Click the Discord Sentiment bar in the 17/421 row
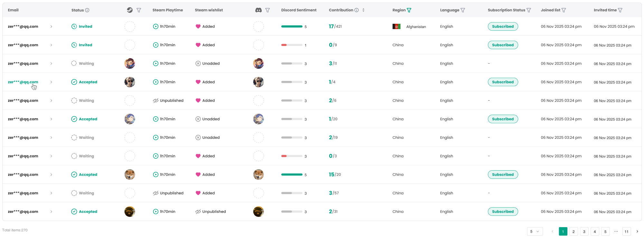 292,27
